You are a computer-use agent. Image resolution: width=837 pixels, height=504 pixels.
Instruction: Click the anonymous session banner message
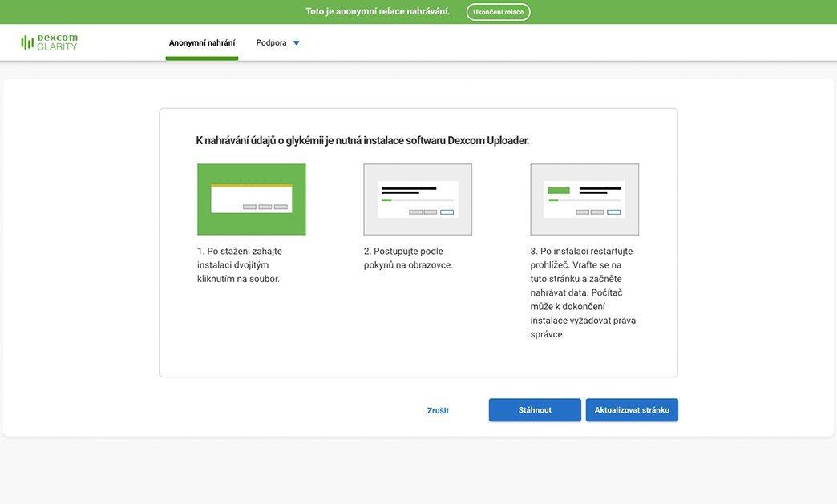(378, 11)
